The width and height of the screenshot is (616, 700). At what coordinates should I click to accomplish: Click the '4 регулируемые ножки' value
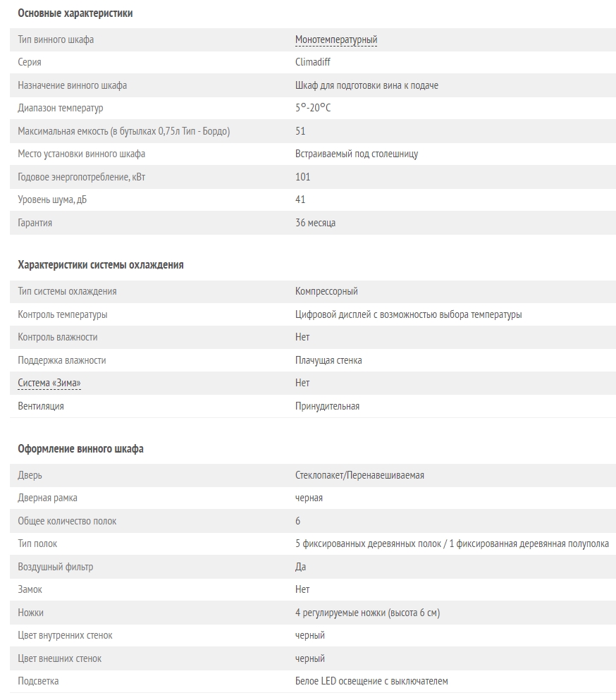[x=367, y=613]
